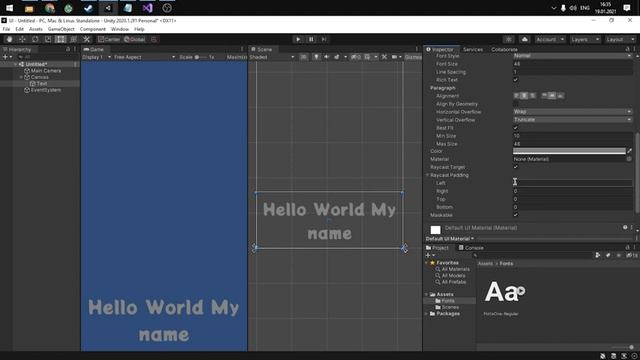Viewport: 640px width, 360px height.
Task: Toggle scene lighting bulb icon
Action: (x=316, y=57)
